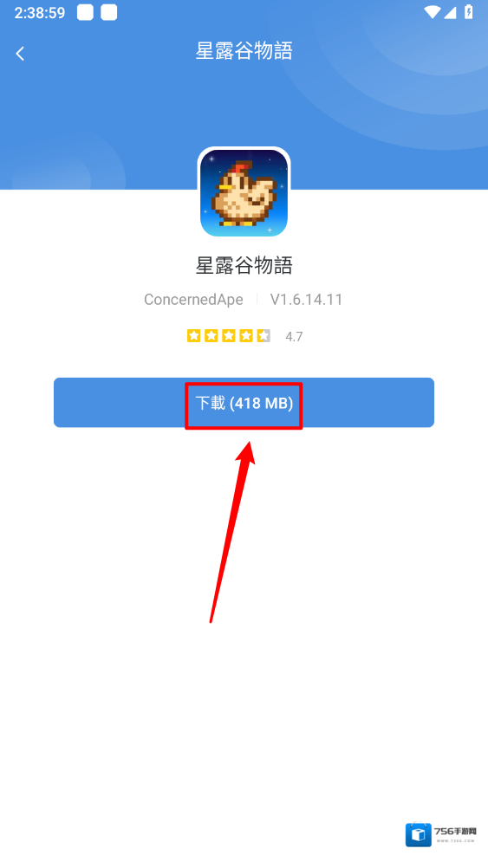Tap the 下載 (418 MB) download button
The height and width of the screenshot is (868, 488).
(x=244, y=403)
